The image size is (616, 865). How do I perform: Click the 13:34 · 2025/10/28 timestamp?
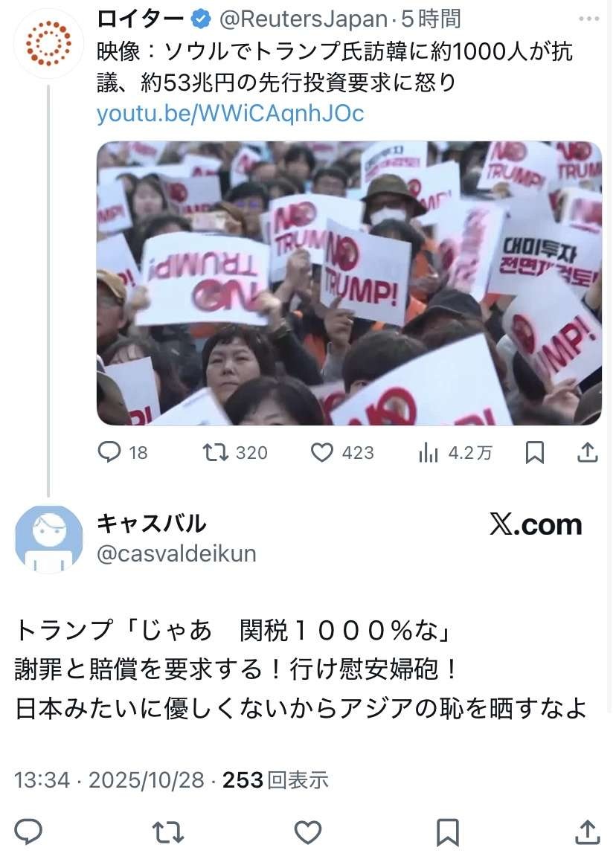[109, 780]
